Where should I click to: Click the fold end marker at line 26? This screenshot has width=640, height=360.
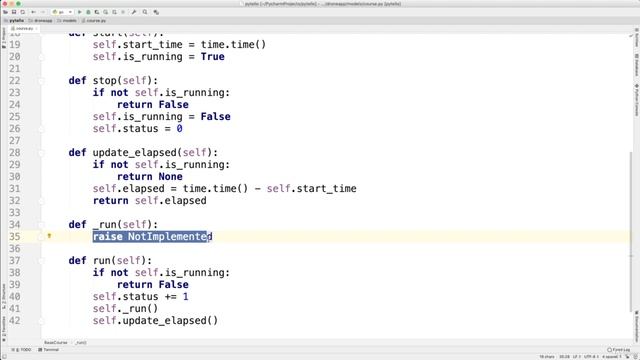(41, 129)
